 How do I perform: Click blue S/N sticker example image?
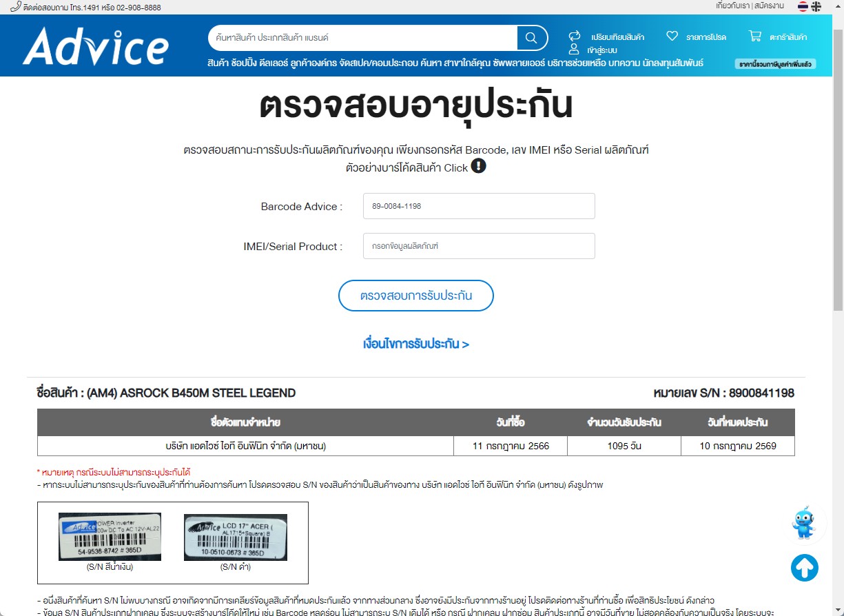pyautogui.click(x=110, y=536)
